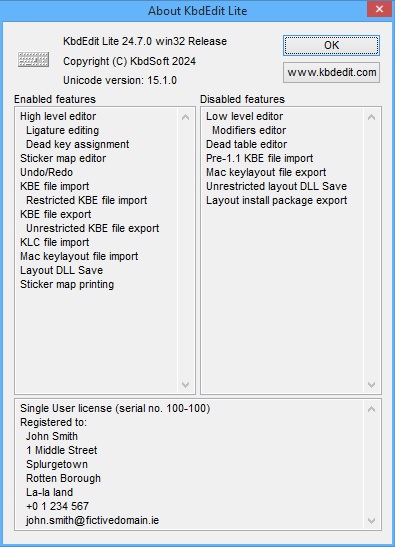Click the KbdEdit keyboard icon
The height and width of the screenshot is (547, 395).
(x=33, y=59)
